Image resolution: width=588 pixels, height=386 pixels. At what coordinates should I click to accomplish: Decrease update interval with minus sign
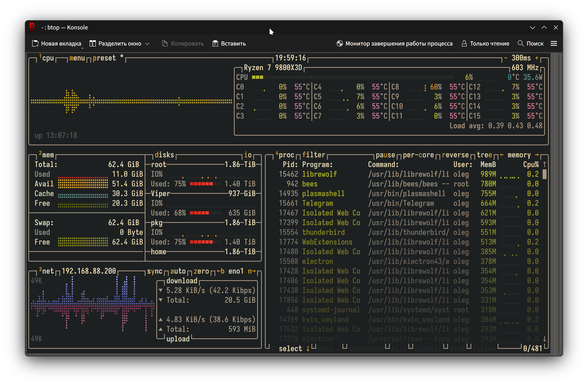pyautogui.click(x=506, y=58)
